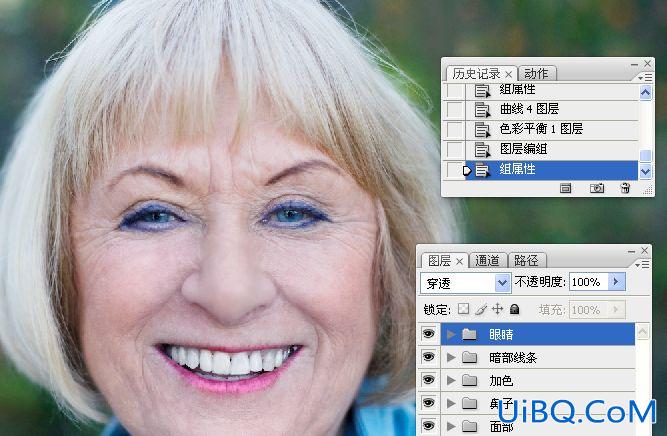Switch to 路径 tab

[x=527, y=260]
